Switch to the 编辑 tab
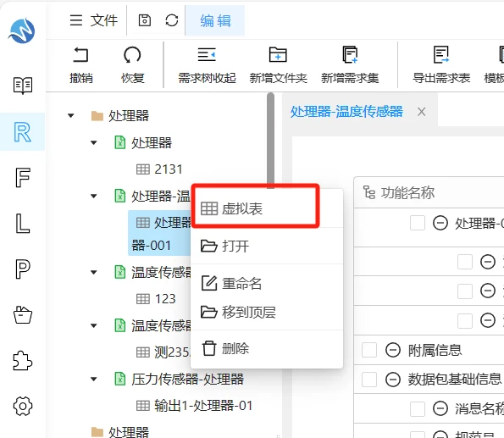504x438 pixels. [x=215, y=20]
